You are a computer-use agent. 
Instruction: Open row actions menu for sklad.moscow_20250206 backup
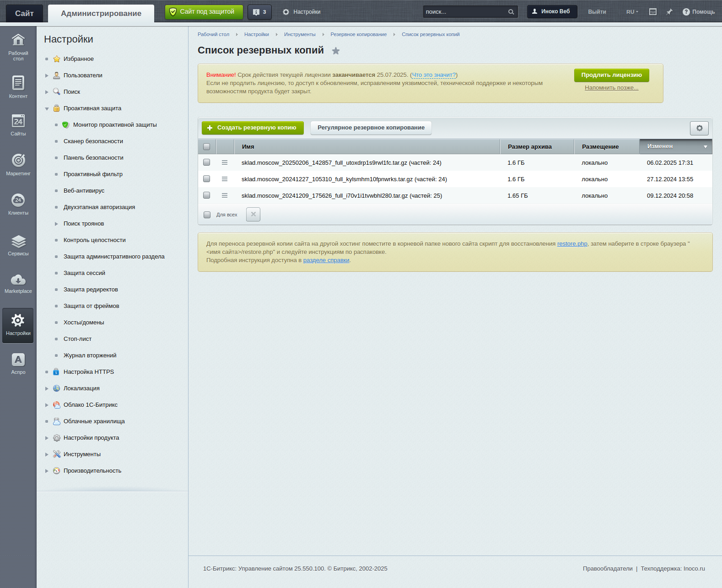225,162
